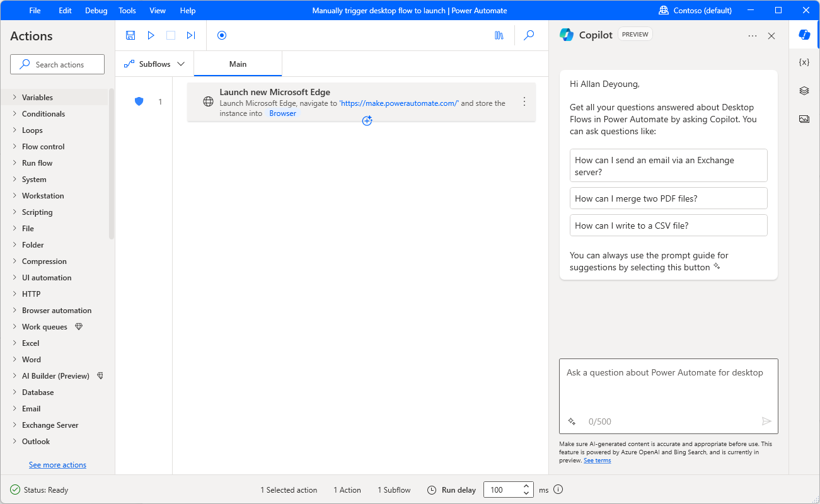This screenshot has width=820, height=504.
Task: Open the View menu
Action: (158, 10)
